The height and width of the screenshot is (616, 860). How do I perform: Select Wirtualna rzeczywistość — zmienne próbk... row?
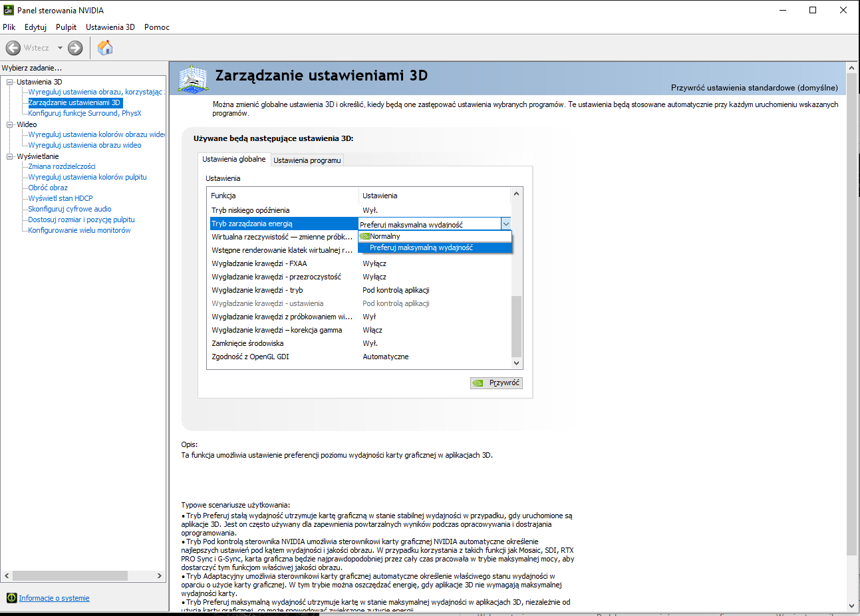point(284,237)
